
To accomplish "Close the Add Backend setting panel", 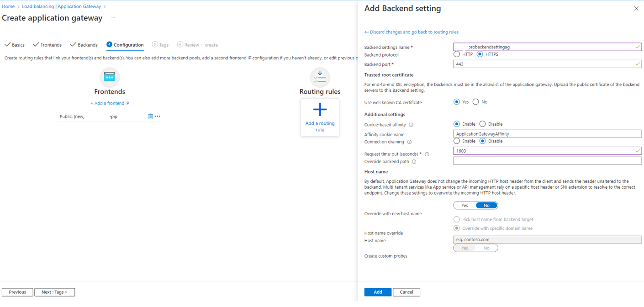I will coord(636,8).
